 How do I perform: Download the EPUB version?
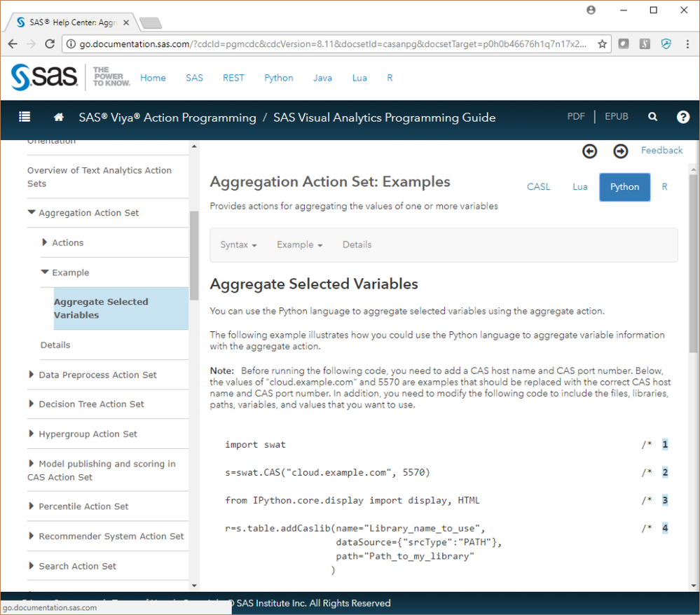pos(616,116)
